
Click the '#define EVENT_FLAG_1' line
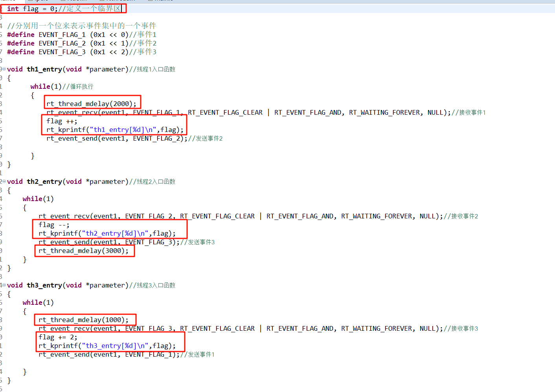point(81,35)
